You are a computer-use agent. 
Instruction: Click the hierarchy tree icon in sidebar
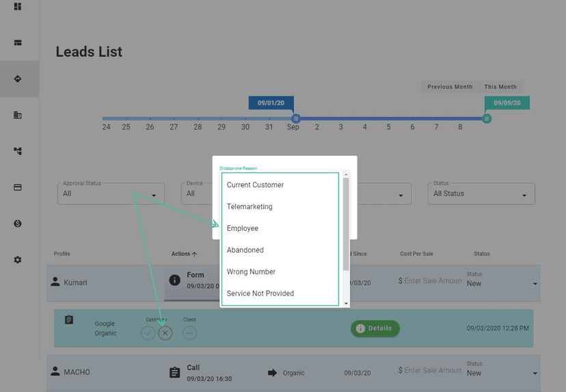point(18,151)
